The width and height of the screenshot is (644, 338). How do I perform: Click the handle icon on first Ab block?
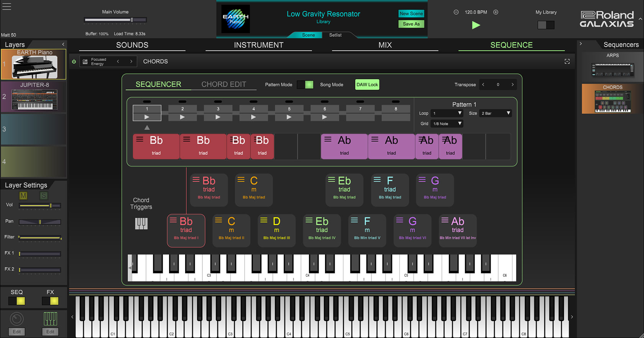click(328, 139)
